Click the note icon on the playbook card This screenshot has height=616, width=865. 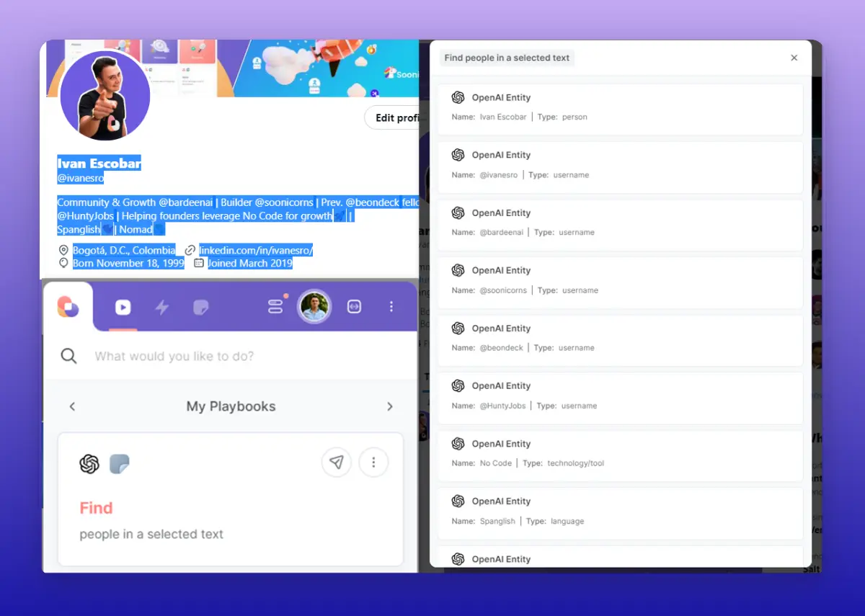(119, 464)
